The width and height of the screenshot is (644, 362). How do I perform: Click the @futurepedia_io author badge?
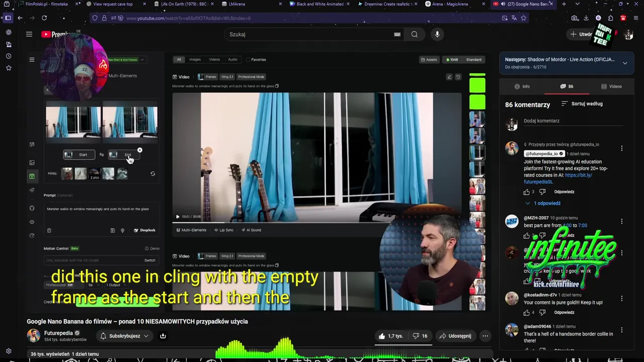544,154
